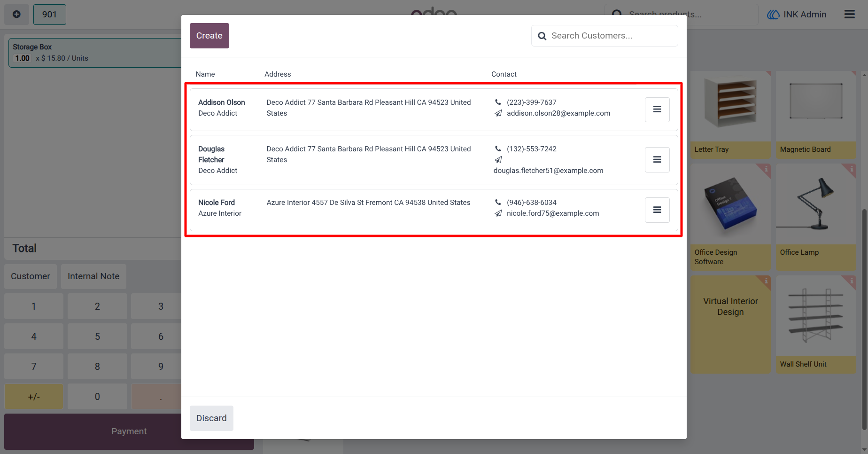Tap numpad key 2
Image resolution: width=868 pixels, height=454 pixels.
(x=97, y=306)
